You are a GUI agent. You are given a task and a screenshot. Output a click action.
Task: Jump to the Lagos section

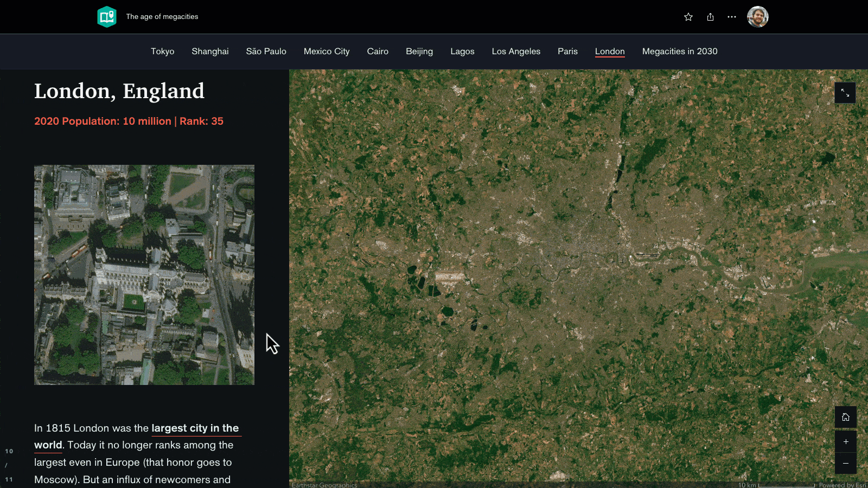(x=462, y=52)
